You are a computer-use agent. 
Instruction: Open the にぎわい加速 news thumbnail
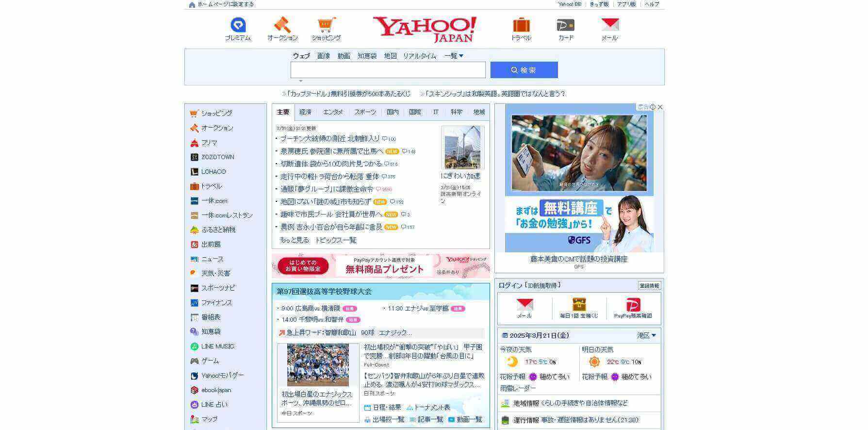click(463, 148)
